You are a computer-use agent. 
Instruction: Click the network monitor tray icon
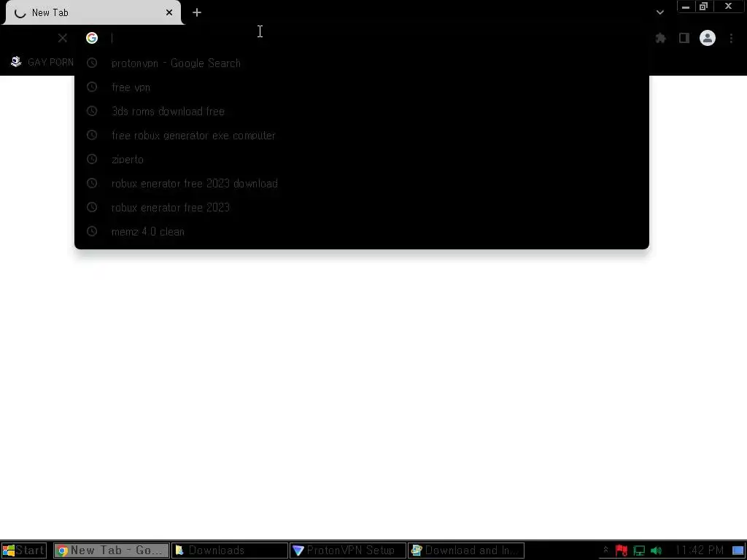639,551
